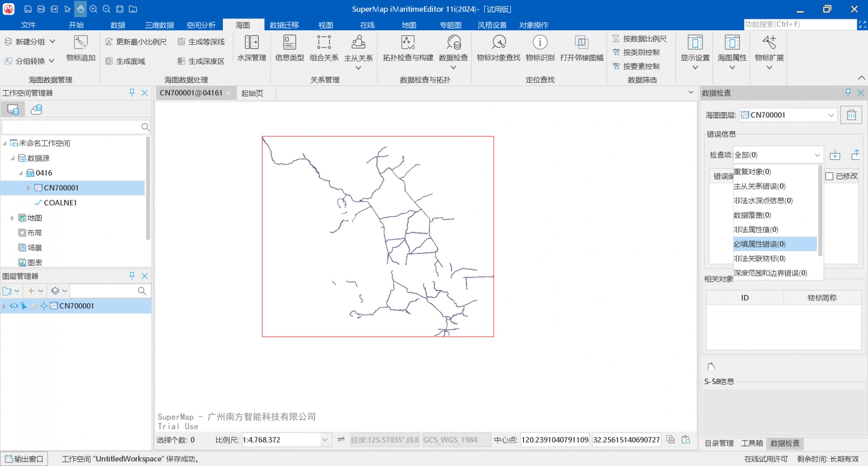Screen dimensions: 868x466
Task: Switch to 目录管理 bottom tab
Action: 719,443
